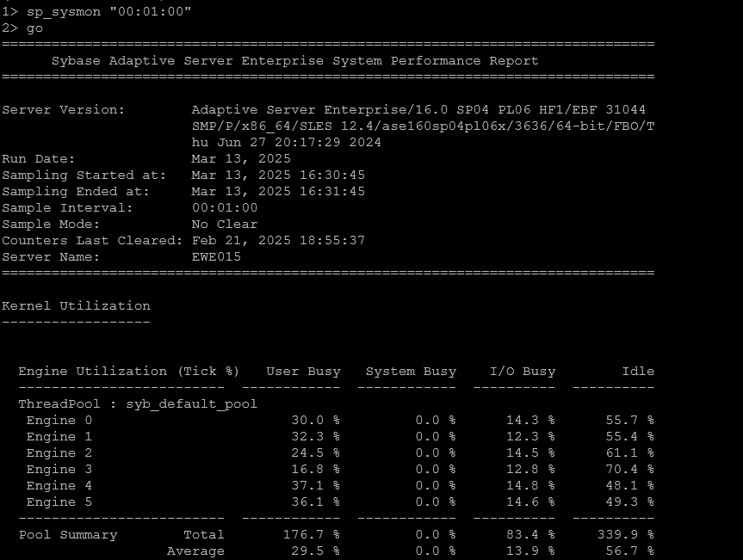Click the Kernel Utilization heading
Image resolution: width=743 pixels, height=560 pixels.
pyautogui.click(x=76, y=306)
